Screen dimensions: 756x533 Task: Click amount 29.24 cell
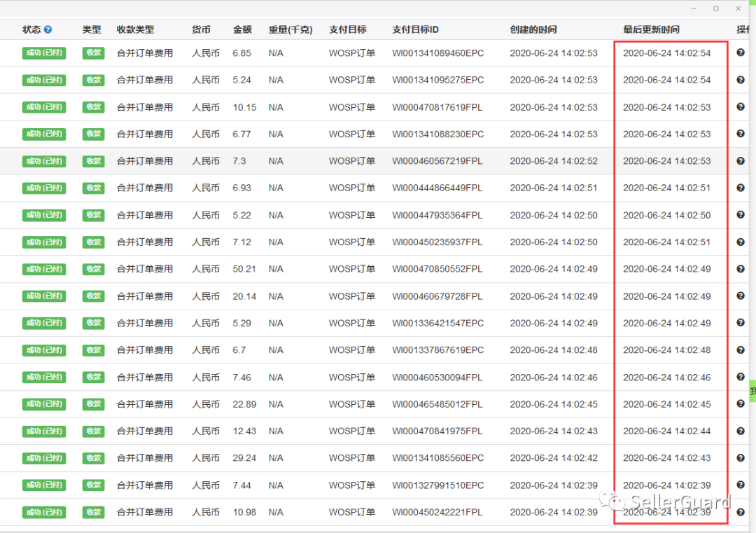[x=244, y=458]
